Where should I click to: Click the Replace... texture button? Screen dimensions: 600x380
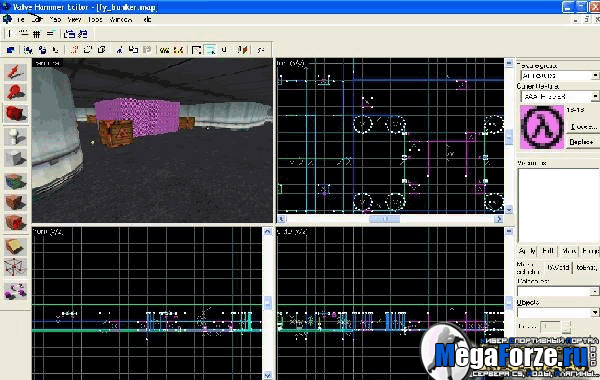coord(582,142)
